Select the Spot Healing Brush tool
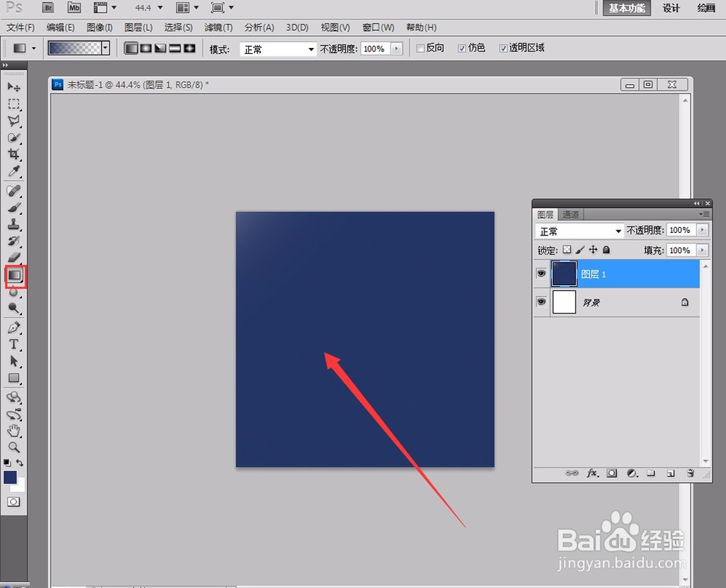Viewport: 726px width, 588px height. click(x=14, y=191)
